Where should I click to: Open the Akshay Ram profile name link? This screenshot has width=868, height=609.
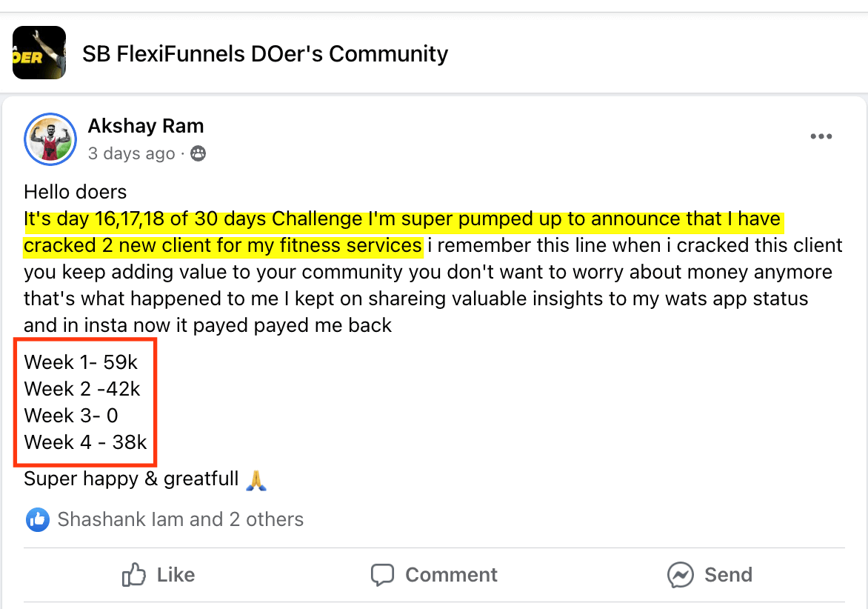[146, 126]
